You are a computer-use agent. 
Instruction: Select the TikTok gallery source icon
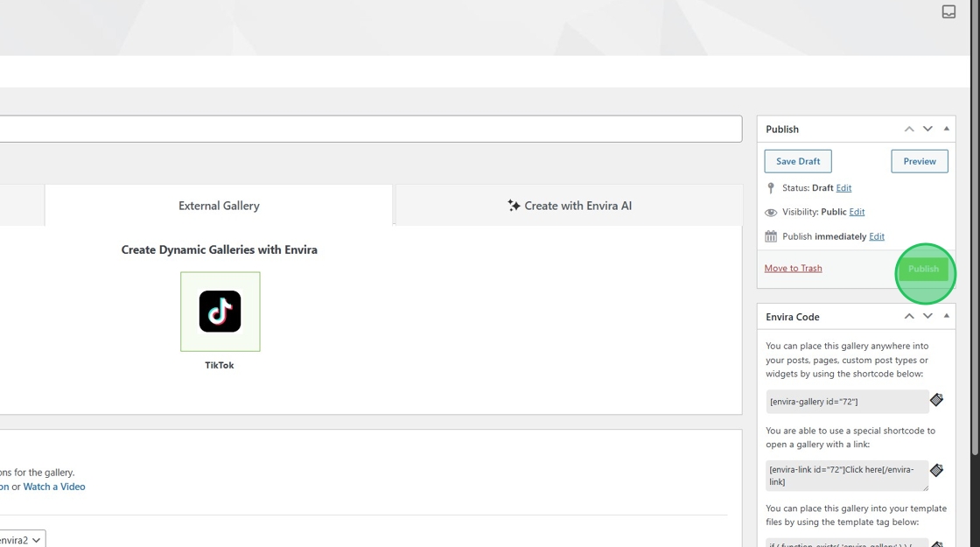pyautogui.click(x=220, y=312)
